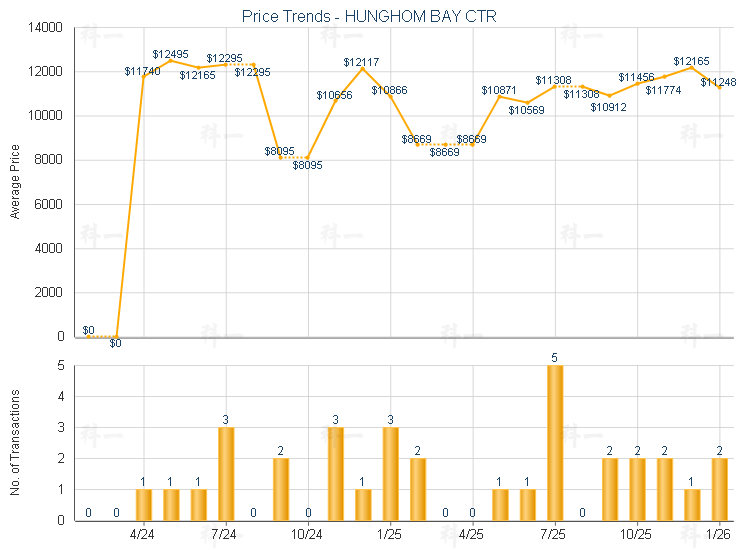The image size is (740, 550).
Task: Click the final $11248 data point
Action: coord(719,88)
